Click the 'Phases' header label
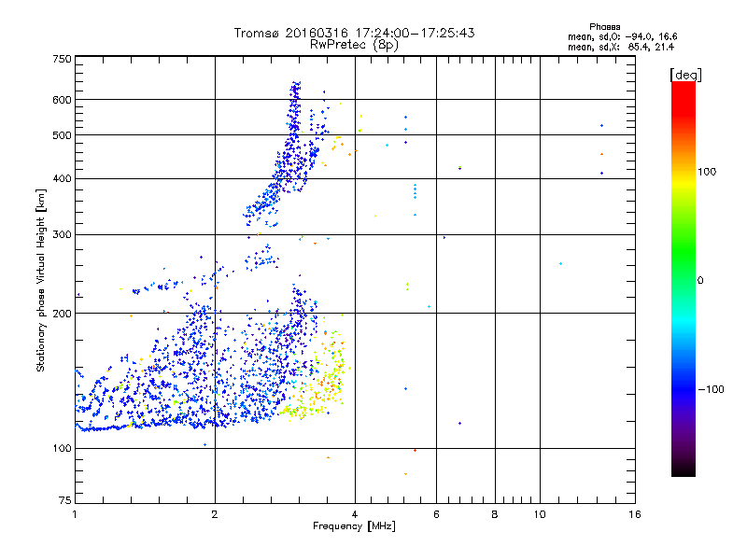Screen dimensions: 747x560 coord(604,27)
